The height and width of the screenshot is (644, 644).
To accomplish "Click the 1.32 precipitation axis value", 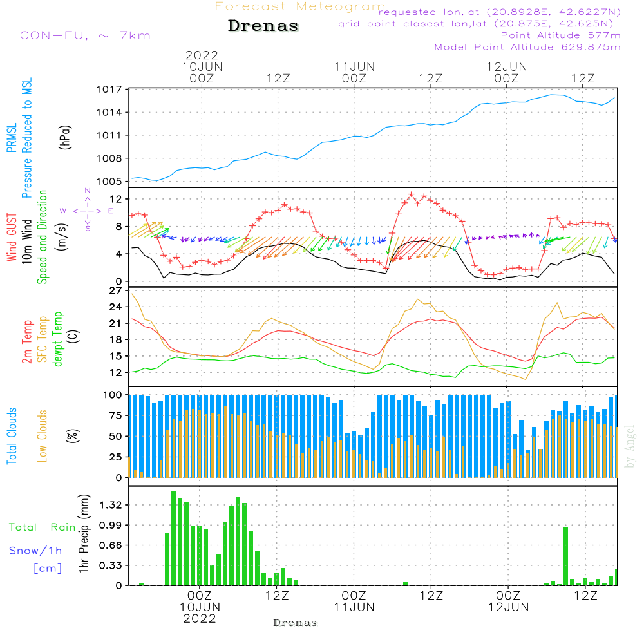I will click(x=111, y=505).
